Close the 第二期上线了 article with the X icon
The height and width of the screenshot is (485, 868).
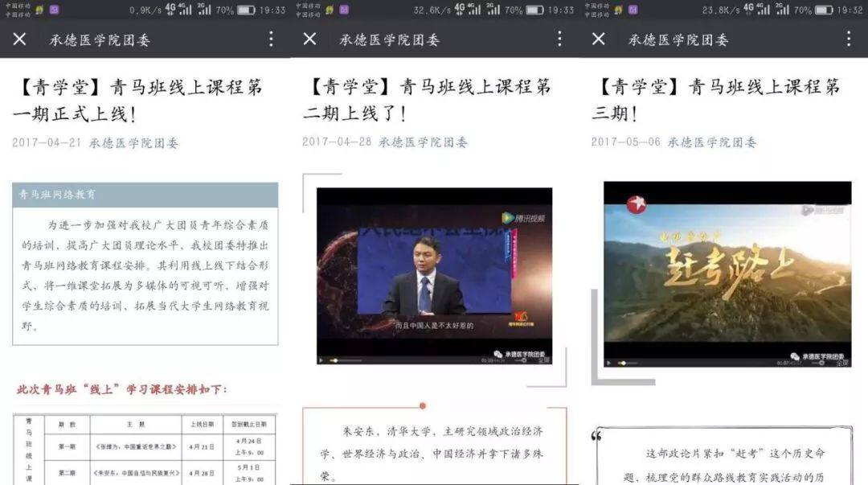coord(309,39)
